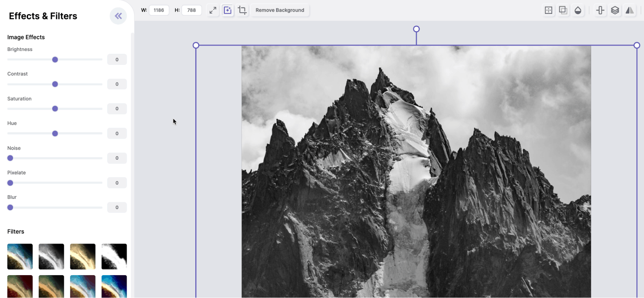Click the duplicate overlapping squares icon
Viewport: 644px width, 298px height.
coord(563,10)
